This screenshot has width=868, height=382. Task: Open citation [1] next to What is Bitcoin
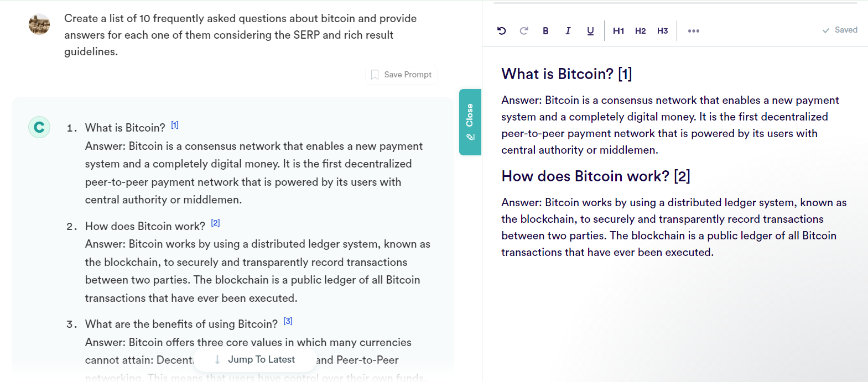175,125
